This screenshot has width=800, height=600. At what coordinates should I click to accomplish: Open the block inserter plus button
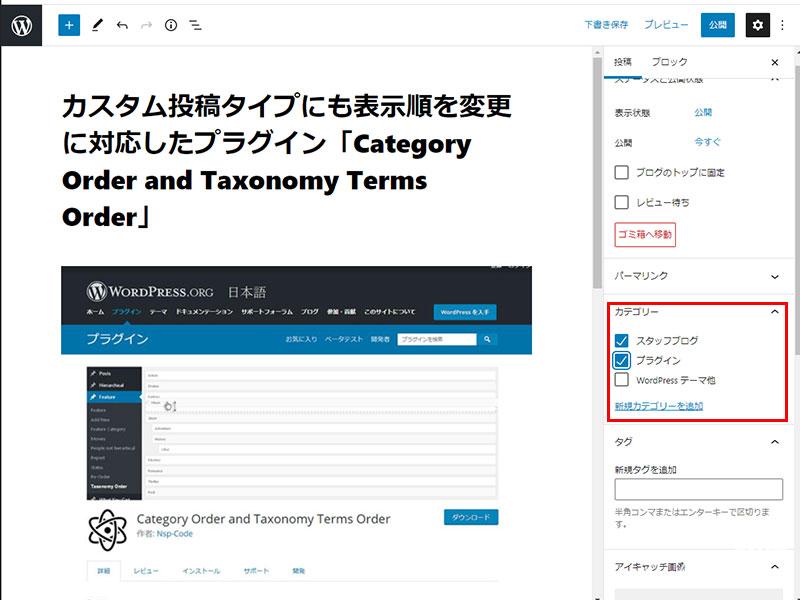pos(68,25)
